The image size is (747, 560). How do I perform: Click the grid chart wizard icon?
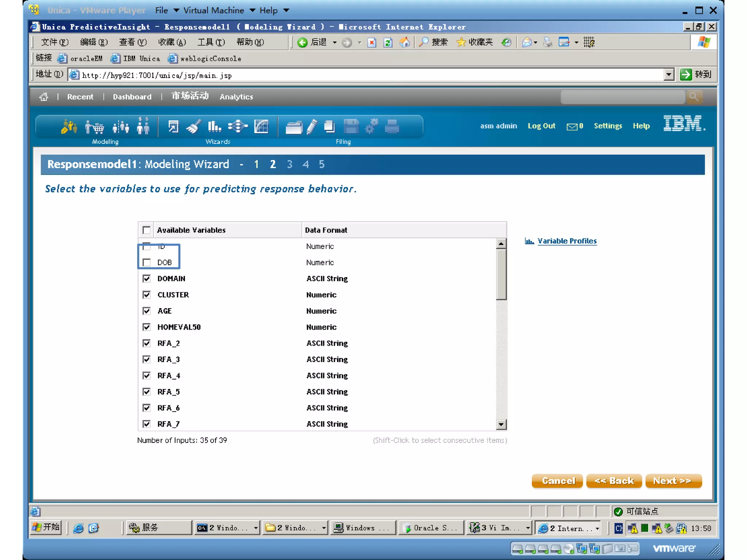[x=261, y=127]
